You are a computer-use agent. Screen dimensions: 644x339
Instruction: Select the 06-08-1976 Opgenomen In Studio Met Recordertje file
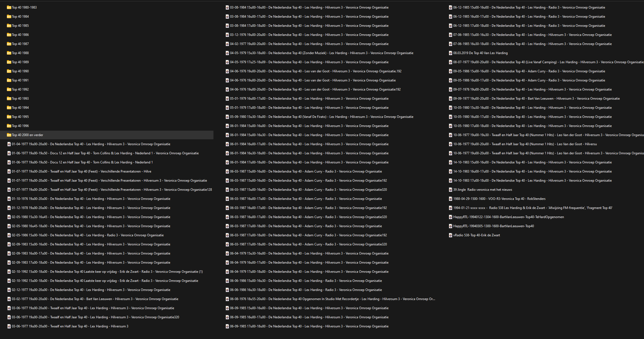[332, 299]
